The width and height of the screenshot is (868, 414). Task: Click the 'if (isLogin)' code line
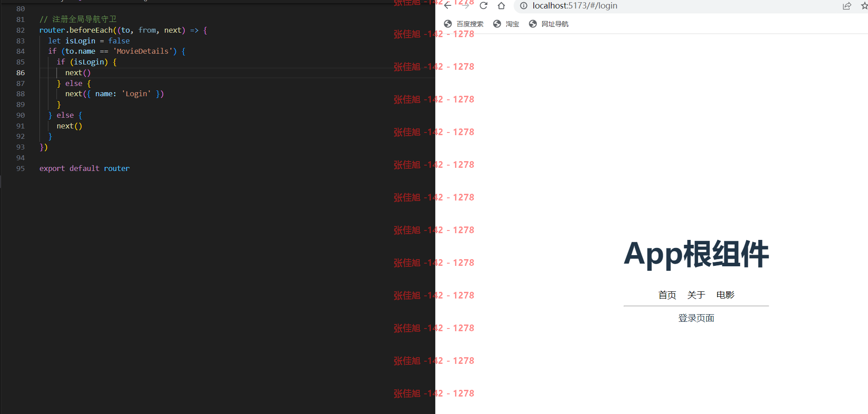coord(87,62)
